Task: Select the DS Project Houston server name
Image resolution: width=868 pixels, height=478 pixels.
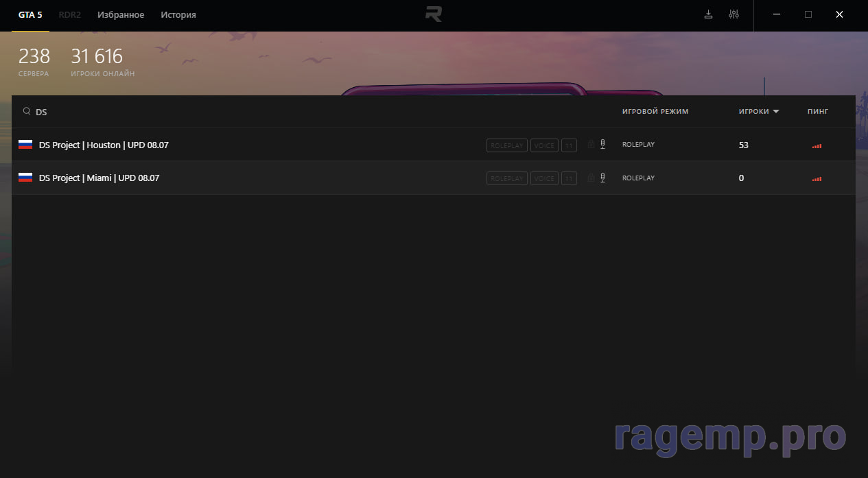Action: (x=104, y=145)
